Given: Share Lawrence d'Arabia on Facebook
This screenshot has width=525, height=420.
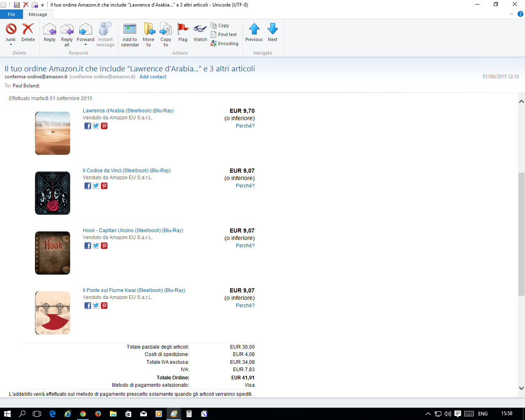Looking at the screenshot, I should click(88, 126).
